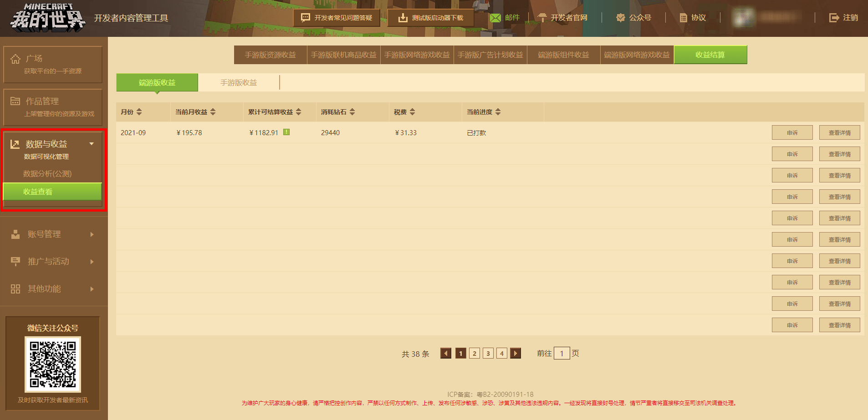Screen dimensions: 868x420
Task: Click green info icon beside ￥1182.91
Action: point(286,132)
